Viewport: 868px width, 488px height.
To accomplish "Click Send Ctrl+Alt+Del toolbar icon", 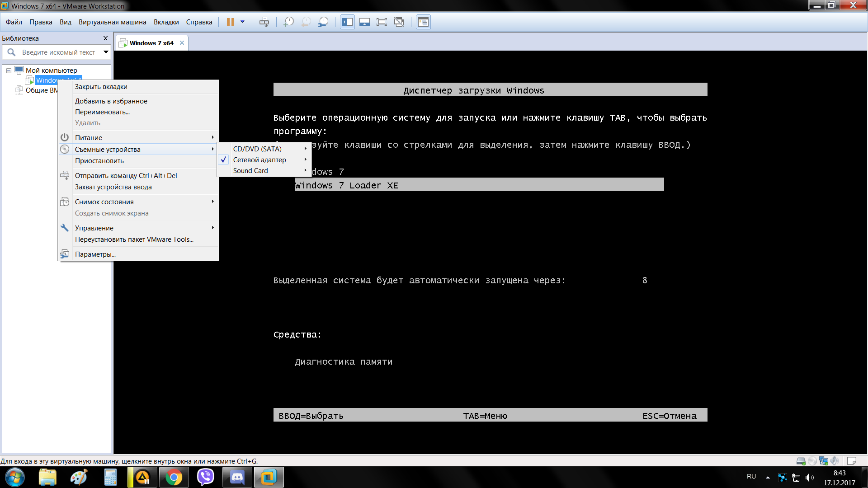I will (x=264, y=22).
